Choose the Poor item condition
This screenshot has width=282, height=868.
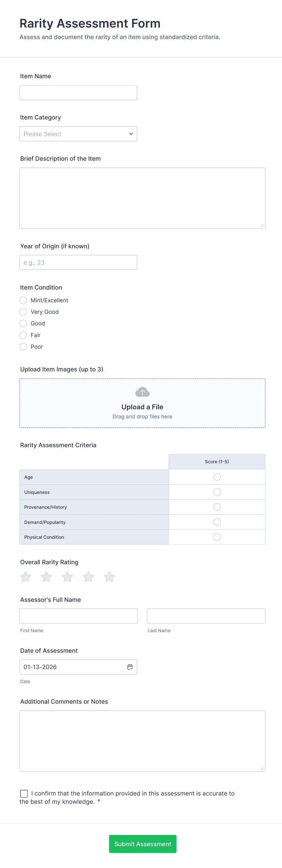click(23, 347)
